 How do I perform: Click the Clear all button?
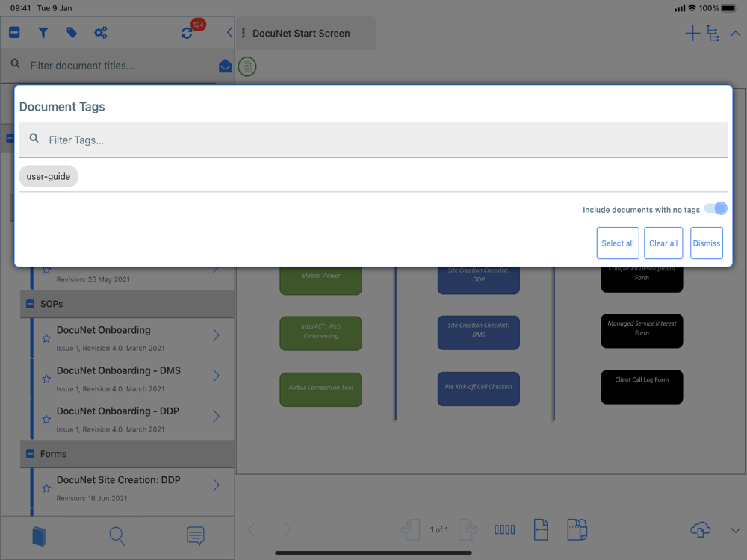coord(663,243)
